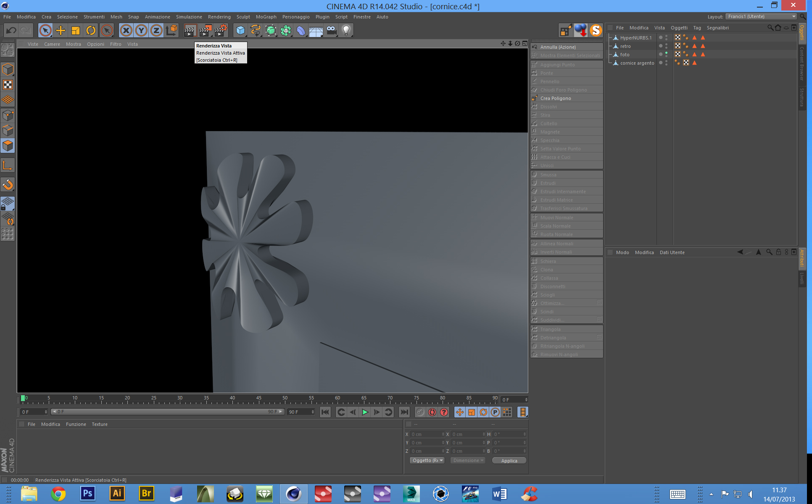Open Oggetto coordinate mode dropdown
The width and height of the screenshot is (812, 504).
click(427, 460)
